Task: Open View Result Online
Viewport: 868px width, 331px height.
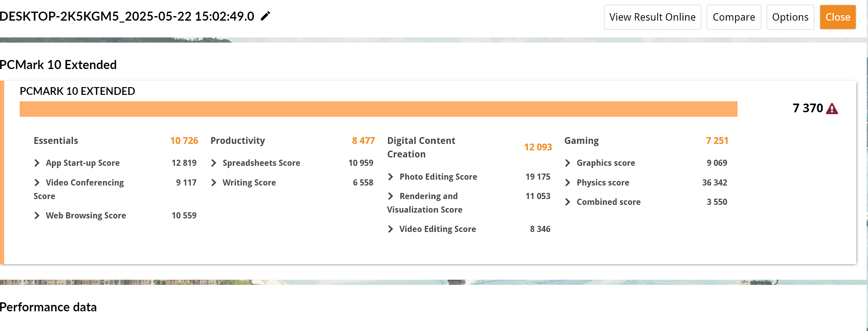Action: coord(652,17)
